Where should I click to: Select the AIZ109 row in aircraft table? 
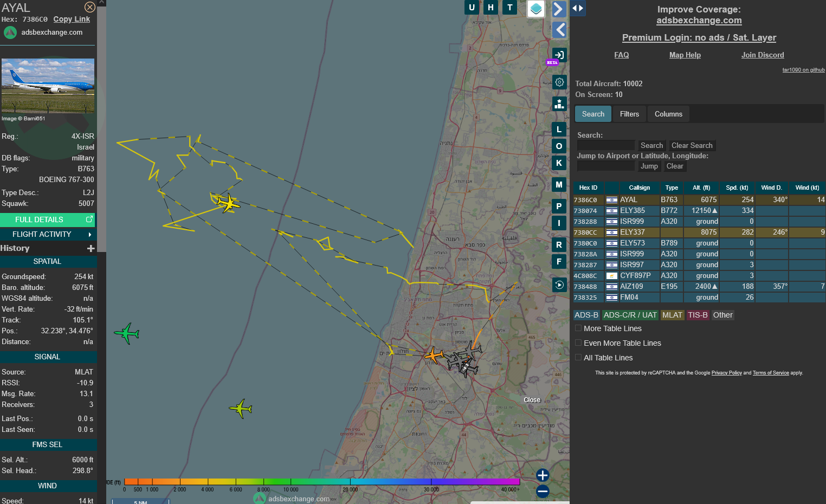pyautogui.click(x=699, y=286)
